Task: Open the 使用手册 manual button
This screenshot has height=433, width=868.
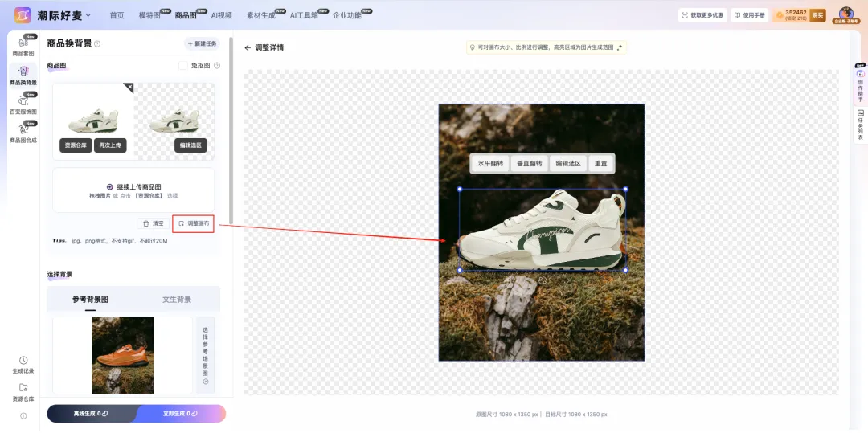Action: coord(750,15)
